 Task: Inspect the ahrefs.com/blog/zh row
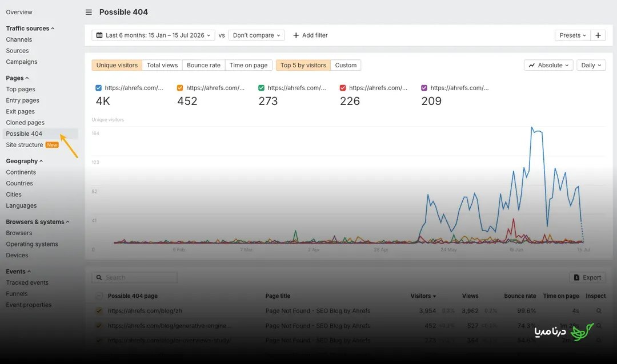(599, 311)
